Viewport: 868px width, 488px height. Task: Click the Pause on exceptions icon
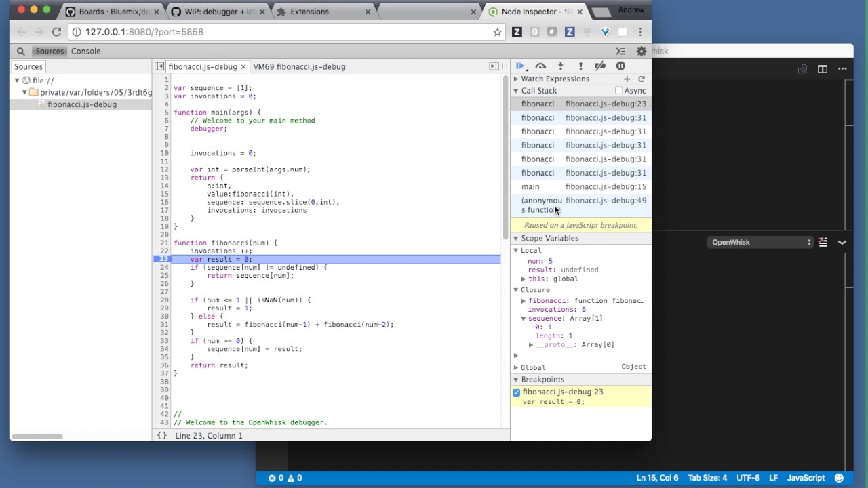tap(620, 66)
